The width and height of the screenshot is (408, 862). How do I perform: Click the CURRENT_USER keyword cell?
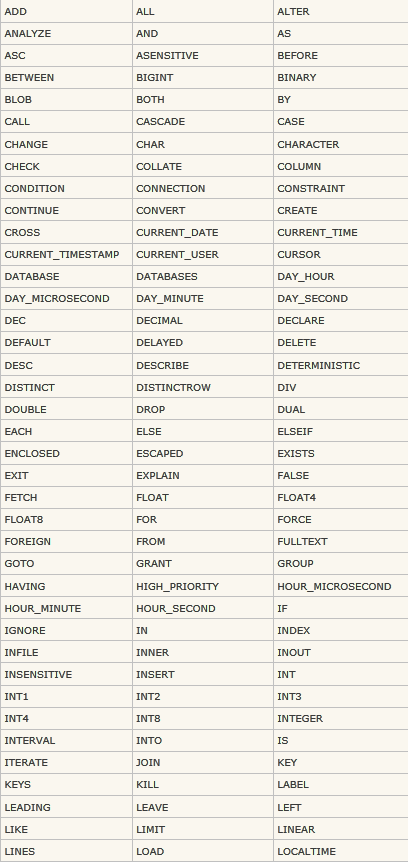[x=203, y=255]
